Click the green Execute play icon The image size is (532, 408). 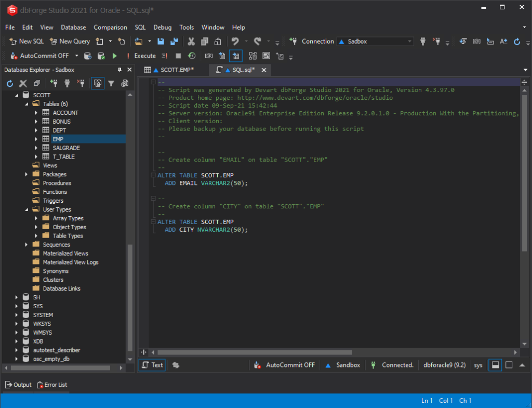(115, 56)
